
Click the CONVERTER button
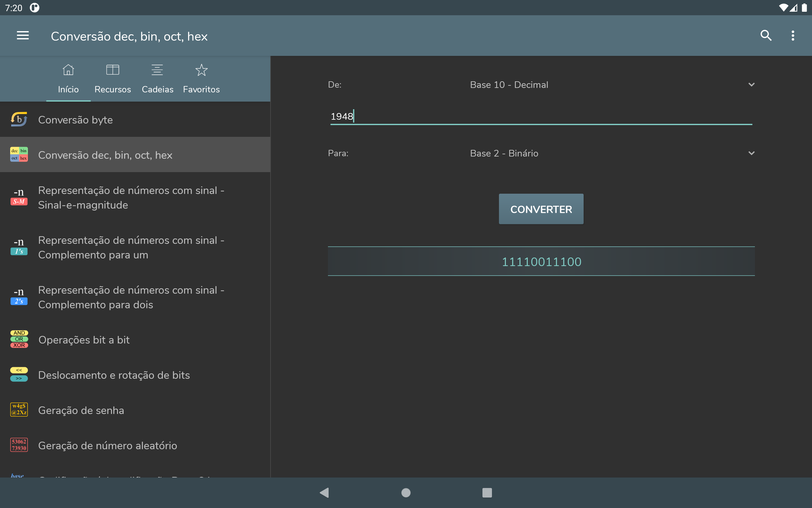(x=541, y=209)
